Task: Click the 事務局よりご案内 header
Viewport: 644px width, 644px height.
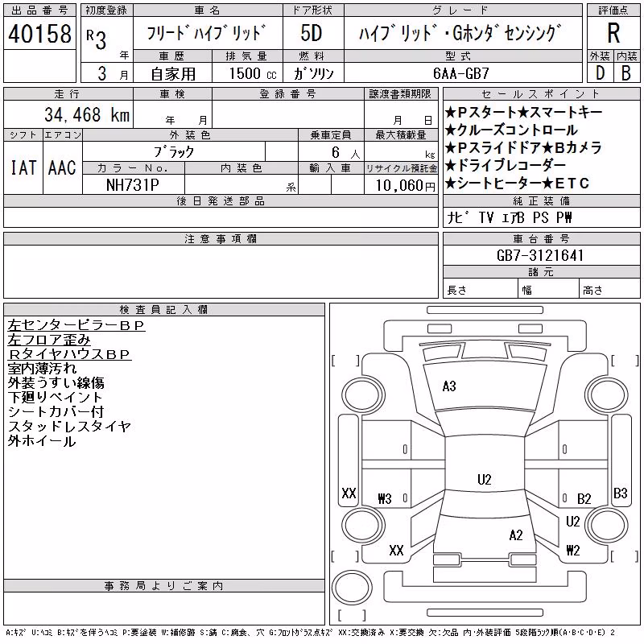Action: pos(163,586)
